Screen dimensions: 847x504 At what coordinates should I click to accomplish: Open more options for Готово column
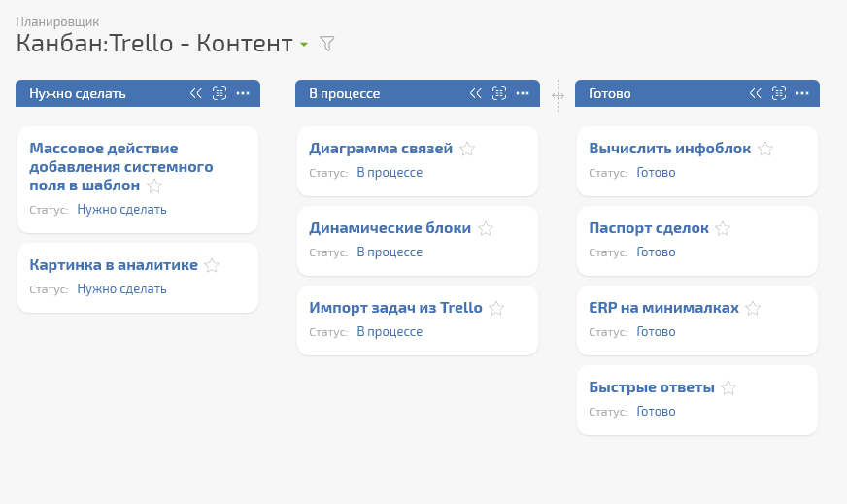point(802,93)
